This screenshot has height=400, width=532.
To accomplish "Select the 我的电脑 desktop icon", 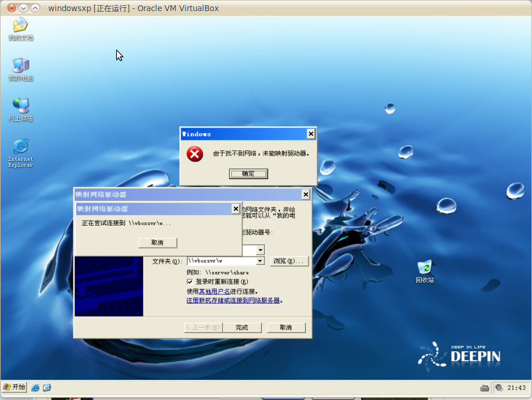I will (x=21, y=69).
